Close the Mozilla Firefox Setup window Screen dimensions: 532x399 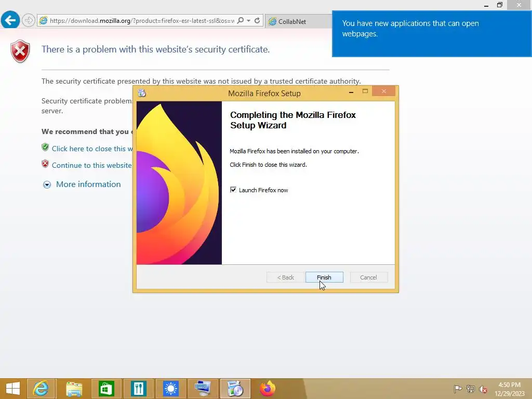point(384,91)
